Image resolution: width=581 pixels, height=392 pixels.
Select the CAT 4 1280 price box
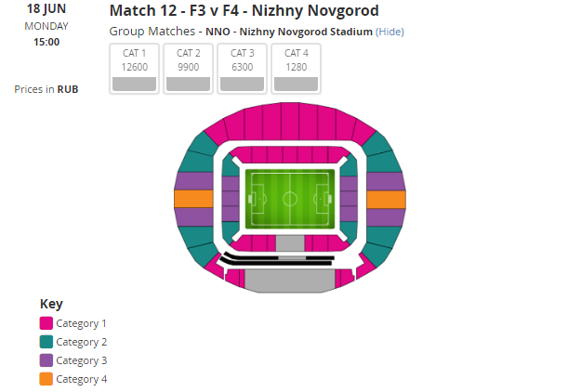pos(296,69)
